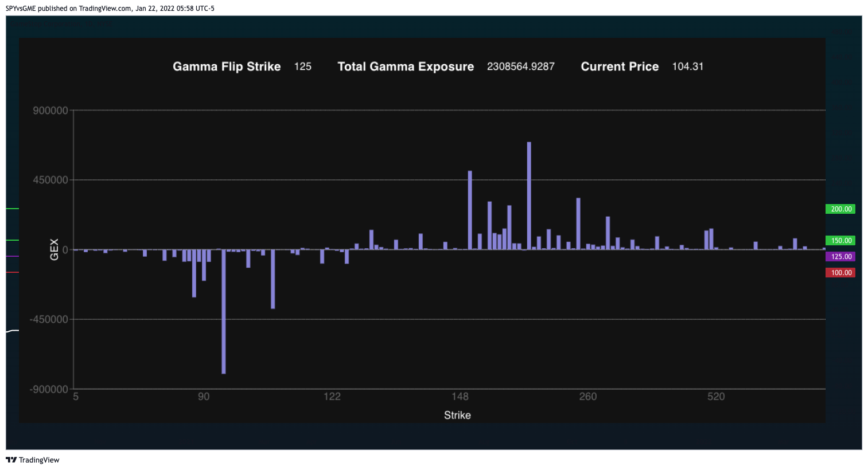
Task: Click the 148 strike axis label
Action: [x=460, y=397]
